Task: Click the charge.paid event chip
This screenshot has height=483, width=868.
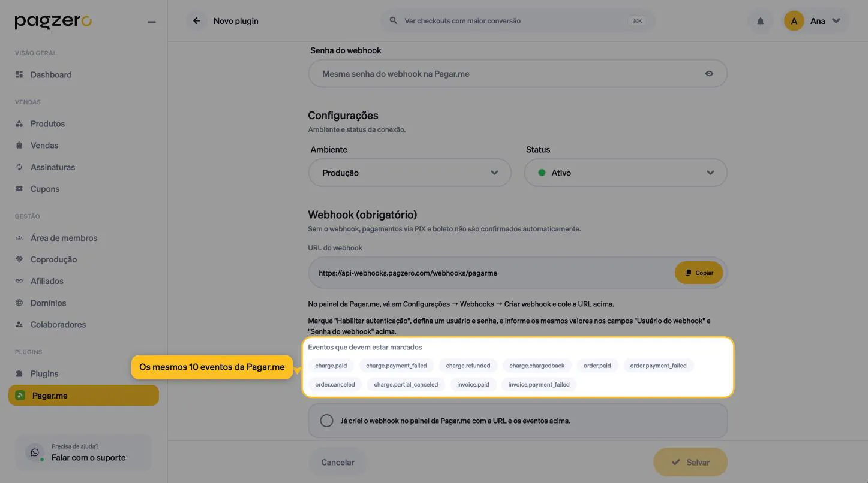Action: click(331, 366)
